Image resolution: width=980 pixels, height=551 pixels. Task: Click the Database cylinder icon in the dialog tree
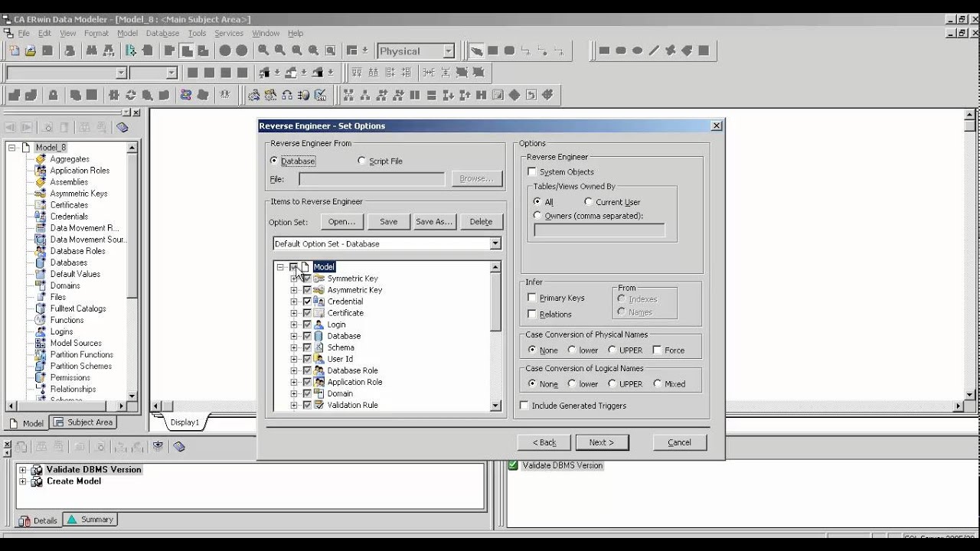click(x=319, y=336)
